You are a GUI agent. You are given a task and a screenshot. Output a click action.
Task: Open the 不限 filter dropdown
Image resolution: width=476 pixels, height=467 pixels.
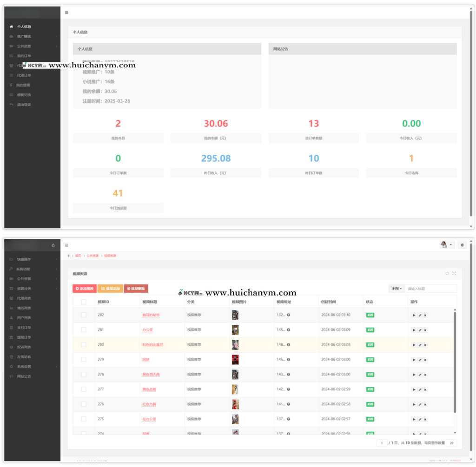click(x=396, y=289)
